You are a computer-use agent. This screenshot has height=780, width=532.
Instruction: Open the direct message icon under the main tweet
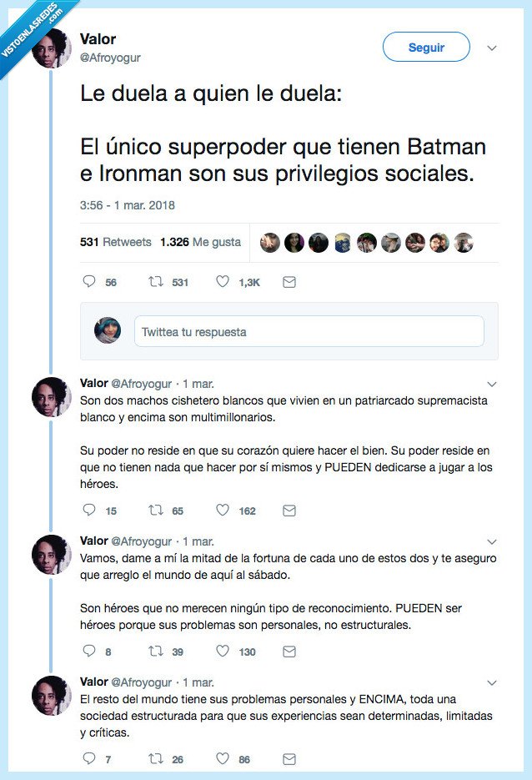tap(289, 282)
